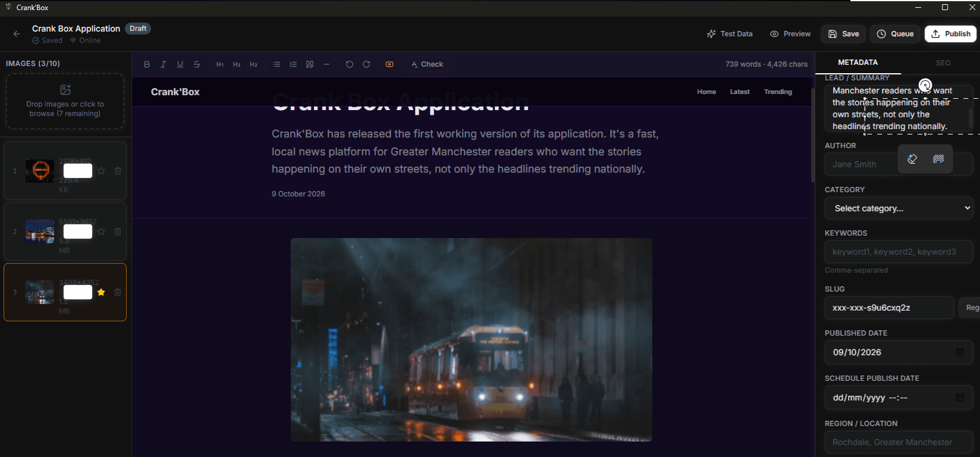The image size is (980, 457).
Task: Click the image drop zone to browse
Action: click(65, 101)
